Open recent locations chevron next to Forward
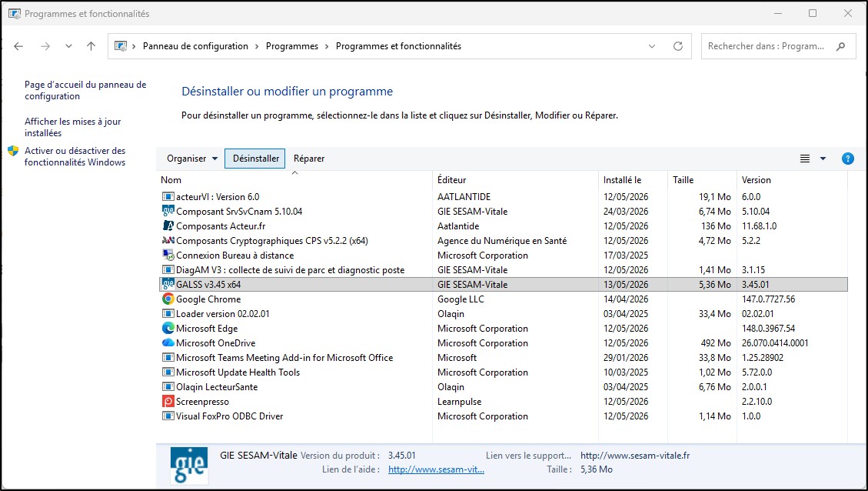868x491 pixels. click(68, 46)
